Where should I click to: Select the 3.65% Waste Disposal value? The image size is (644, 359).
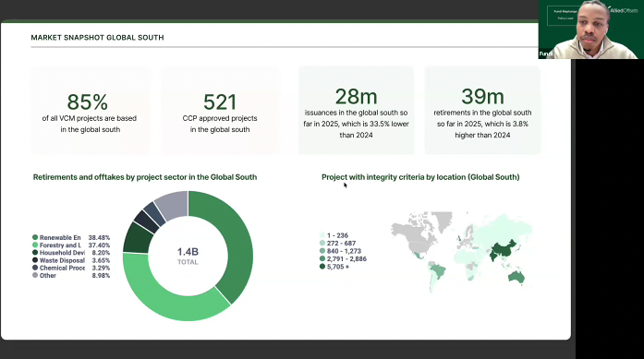101,260
